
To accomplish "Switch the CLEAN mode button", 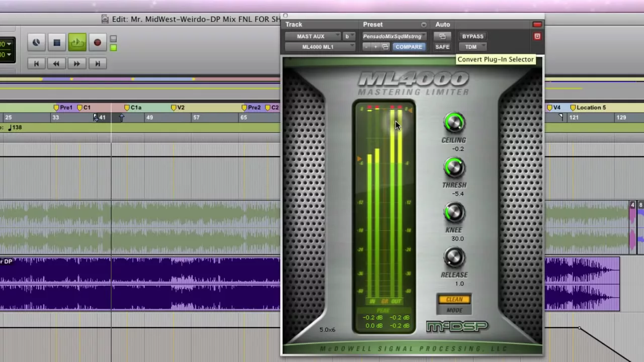I will pos(454,300).
